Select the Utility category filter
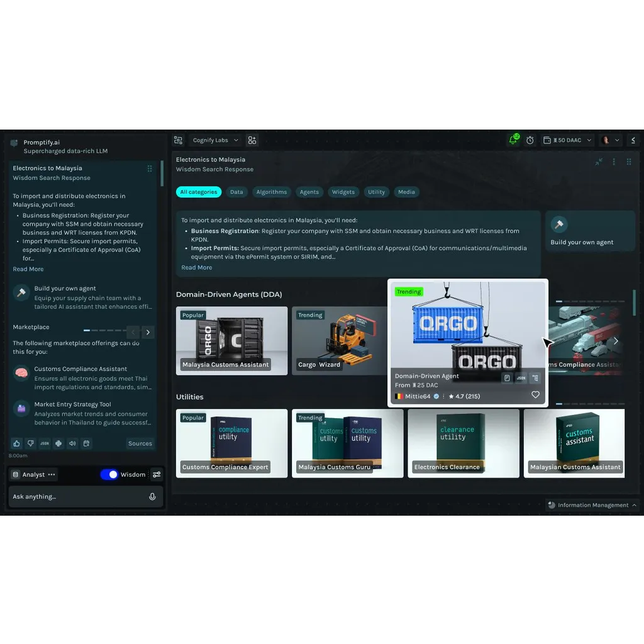This screenshot has width=644, height=644. [x=376, y=192]
